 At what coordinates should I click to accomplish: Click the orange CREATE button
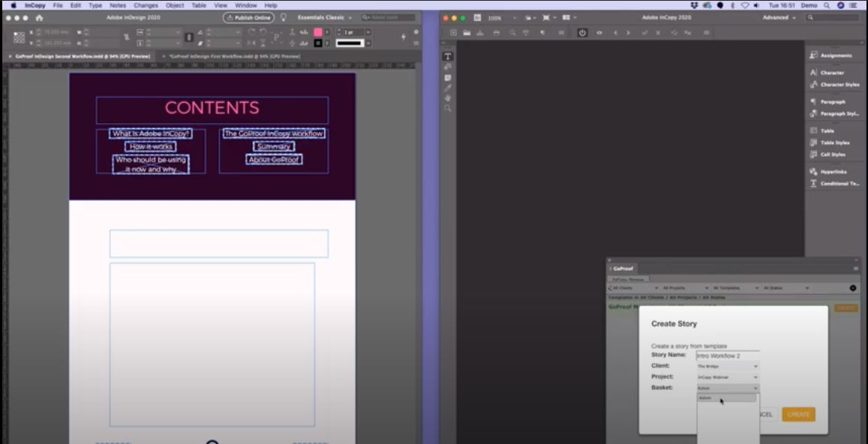point(798,414)
